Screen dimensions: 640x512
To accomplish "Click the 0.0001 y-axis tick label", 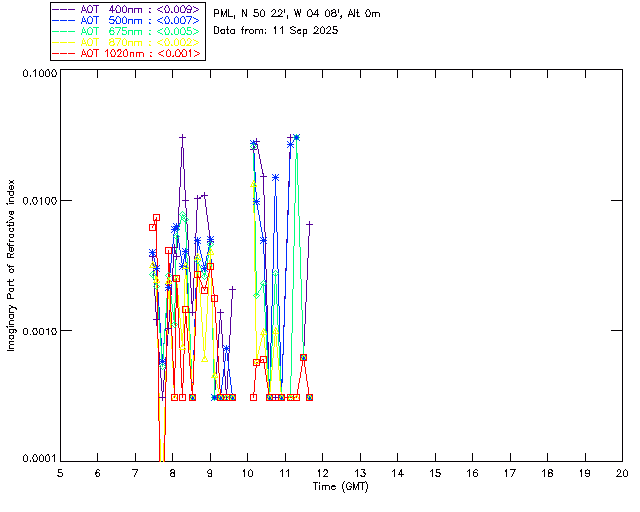I will (x=36, y=459).
